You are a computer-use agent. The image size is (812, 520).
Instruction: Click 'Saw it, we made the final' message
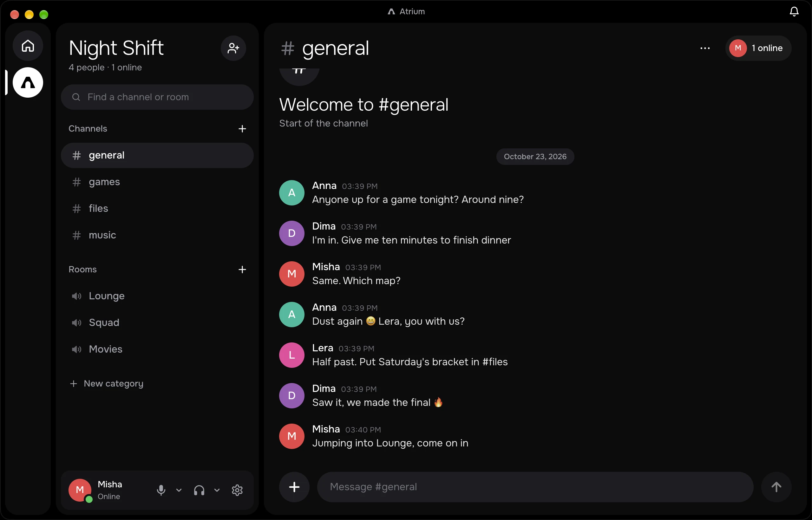click(377, 402)
